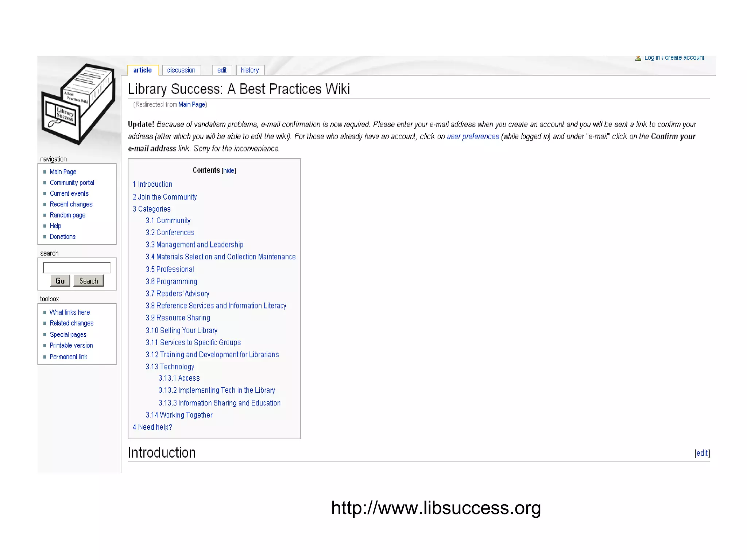Jump to 3.4 Materials Selection and Collection Maintenance
Viewport: 747px width, 560px height.
(221, 257)
